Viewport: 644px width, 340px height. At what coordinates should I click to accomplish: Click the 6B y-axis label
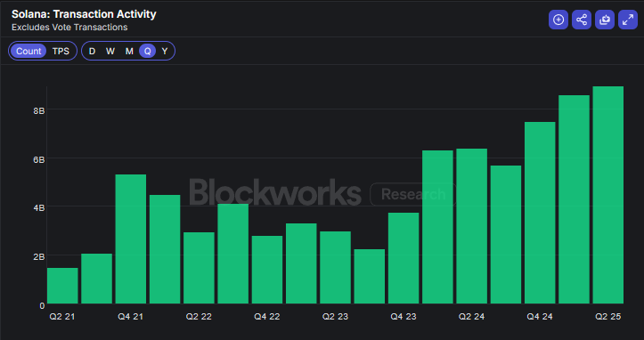pyautogui.click(x=39, y=159)
